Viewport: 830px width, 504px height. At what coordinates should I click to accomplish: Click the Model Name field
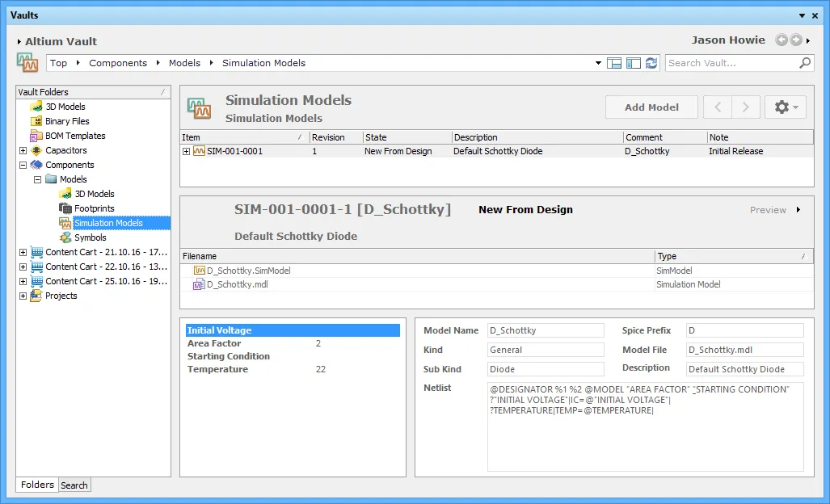click(546, 330)
